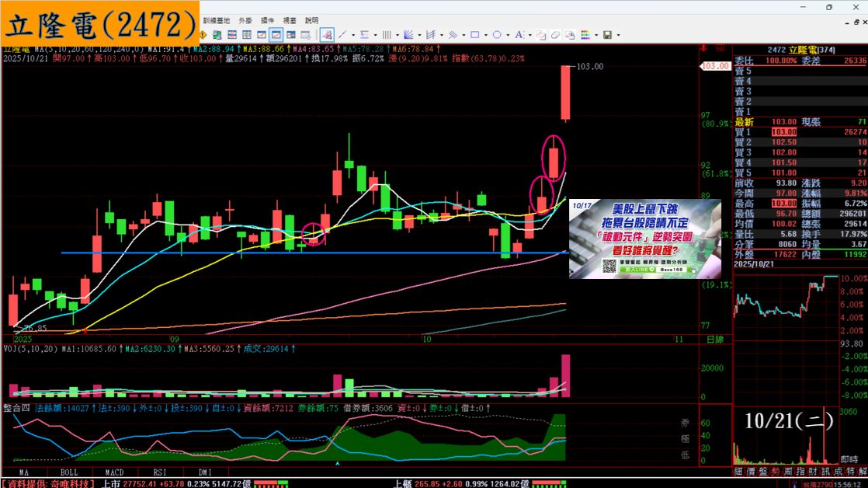Click the overlapping squares icon next to text tool

pos(541,35)
